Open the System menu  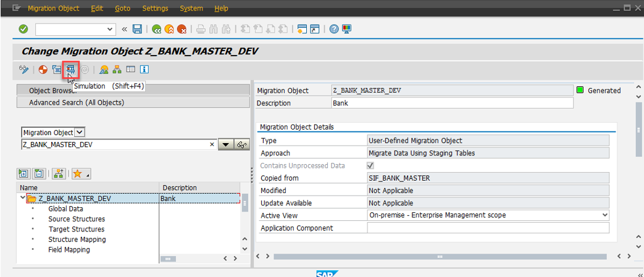191,8
